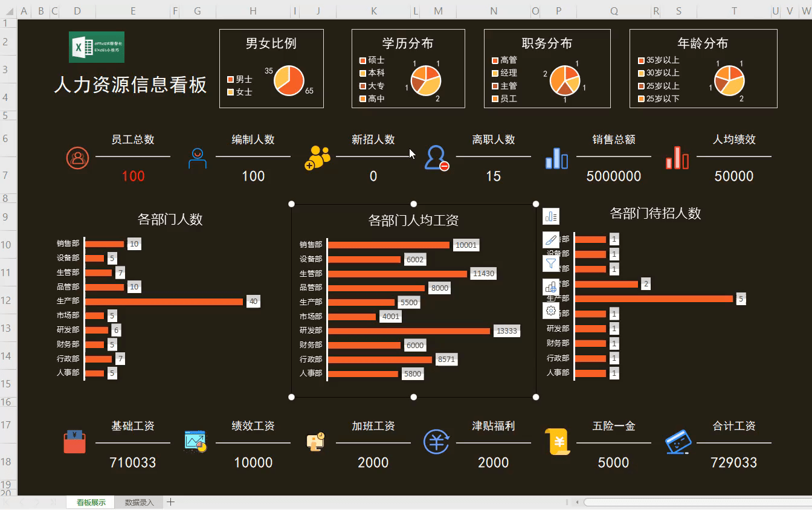Select row 12 header
This screenshot has width=812, height=510.
(8, 300)
